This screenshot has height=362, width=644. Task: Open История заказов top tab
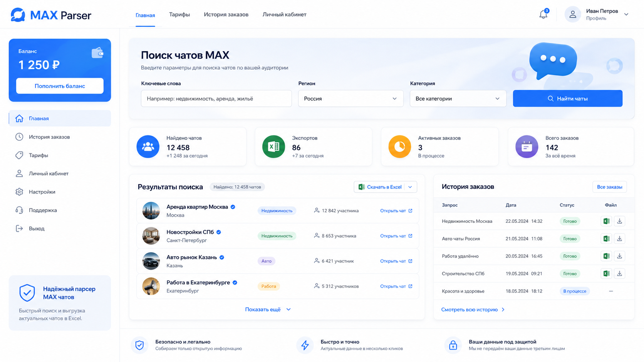(x=226, y=15)
